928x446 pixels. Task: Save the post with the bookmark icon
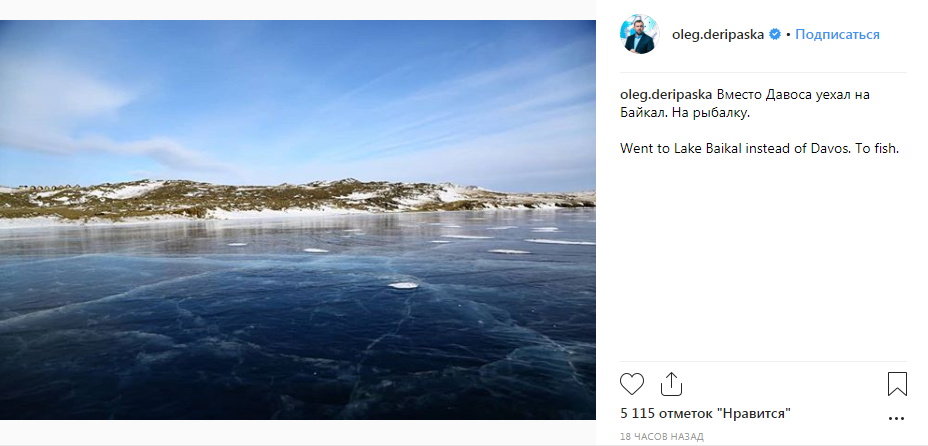click(897, 383)
